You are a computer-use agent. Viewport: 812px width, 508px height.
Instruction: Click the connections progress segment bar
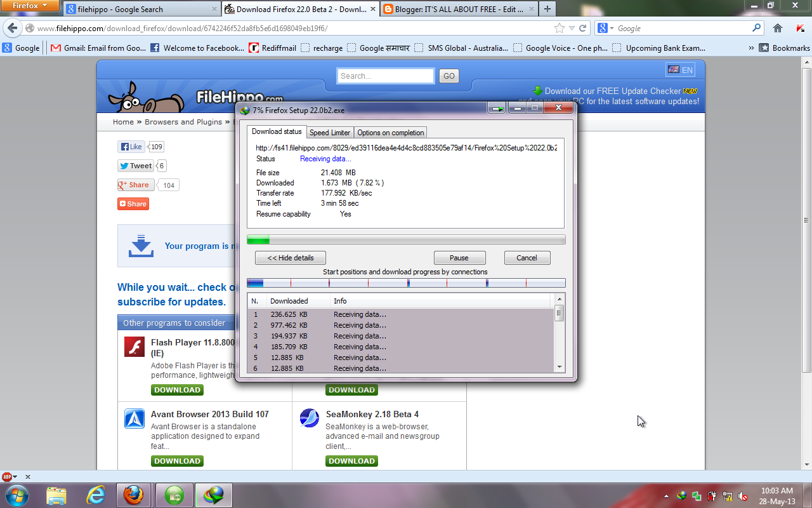click(x=406, y=283)
